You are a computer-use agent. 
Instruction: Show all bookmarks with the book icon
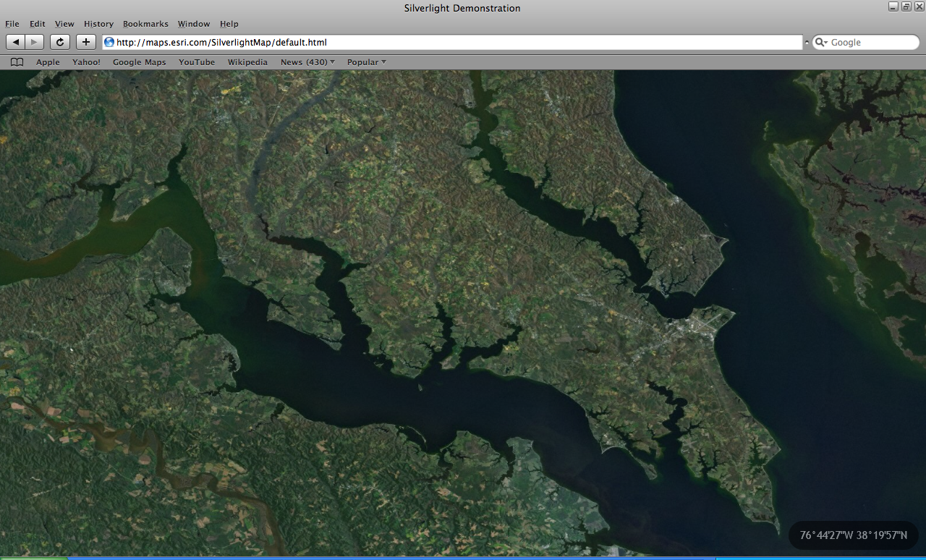coord(17,62)
